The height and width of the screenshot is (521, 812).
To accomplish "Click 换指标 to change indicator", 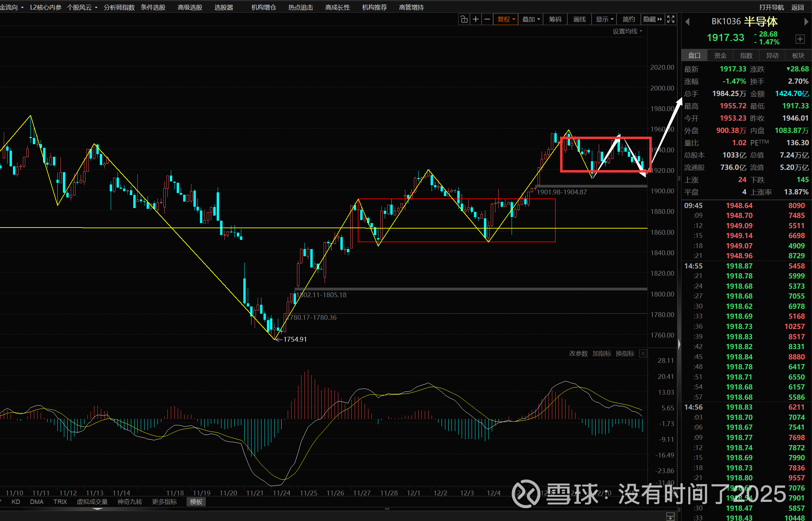I will pos(625,354).
